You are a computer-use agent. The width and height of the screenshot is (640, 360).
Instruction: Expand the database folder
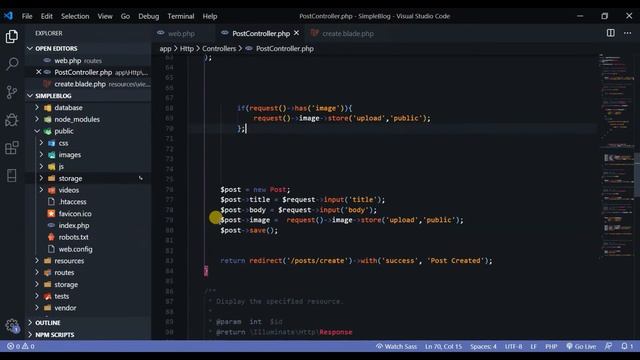[68, 108]
